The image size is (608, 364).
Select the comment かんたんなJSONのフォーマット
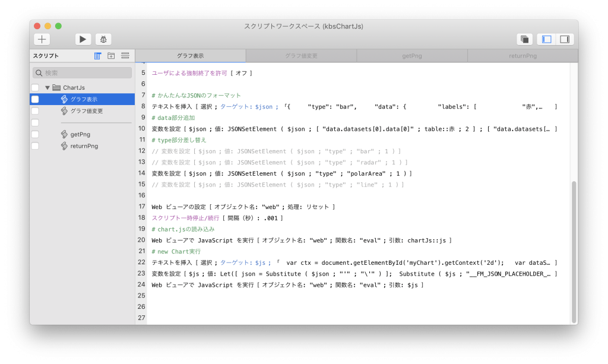tap(196, 96)
